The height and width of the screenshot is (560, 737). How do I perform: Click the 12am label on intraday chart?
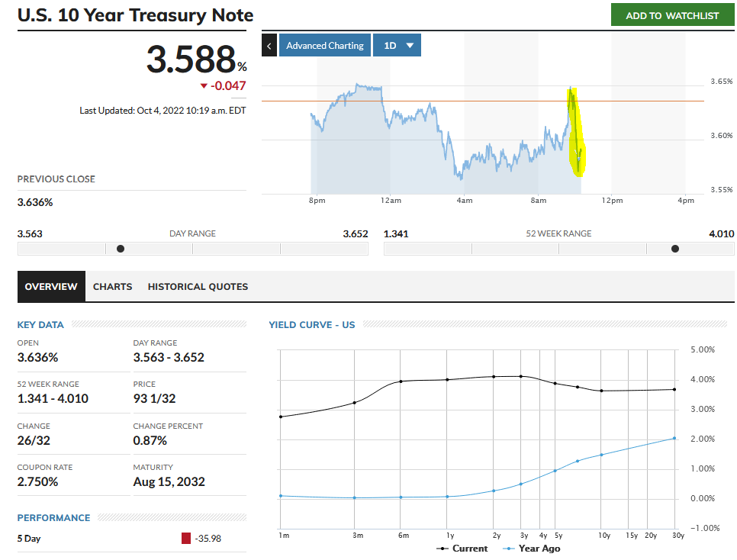(x=391, y=201)
